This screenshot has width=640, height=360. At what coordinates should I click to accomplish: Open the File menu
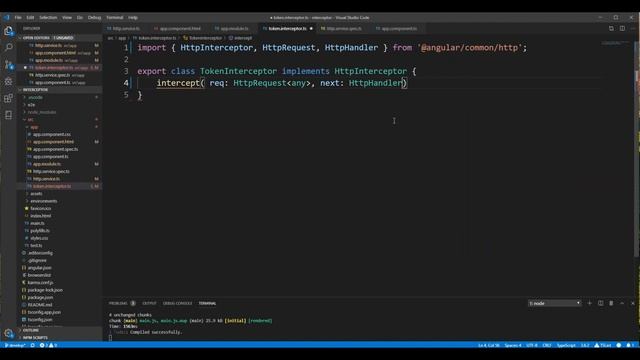(18, 18)
